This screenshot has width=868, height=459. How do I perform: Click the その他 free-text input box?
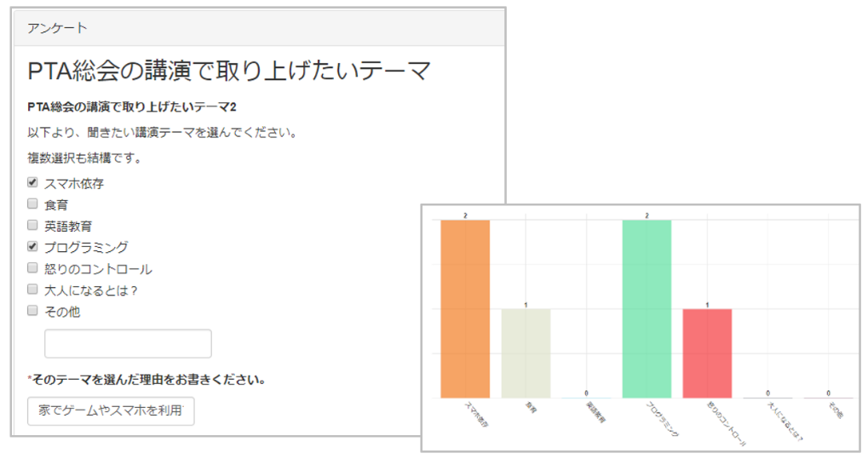tap(128, 343)
